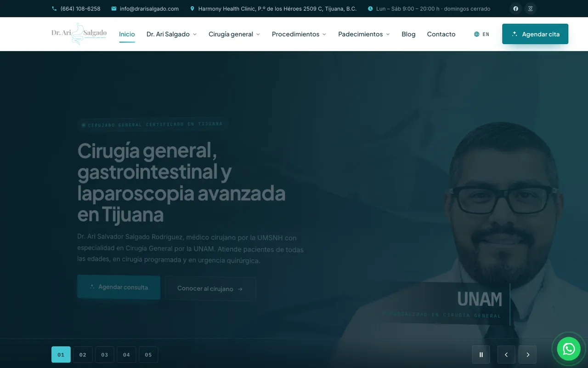Click the Cirujano General Certificado en Tijuana tag
The image size is (588, 368).
point(153,124)
